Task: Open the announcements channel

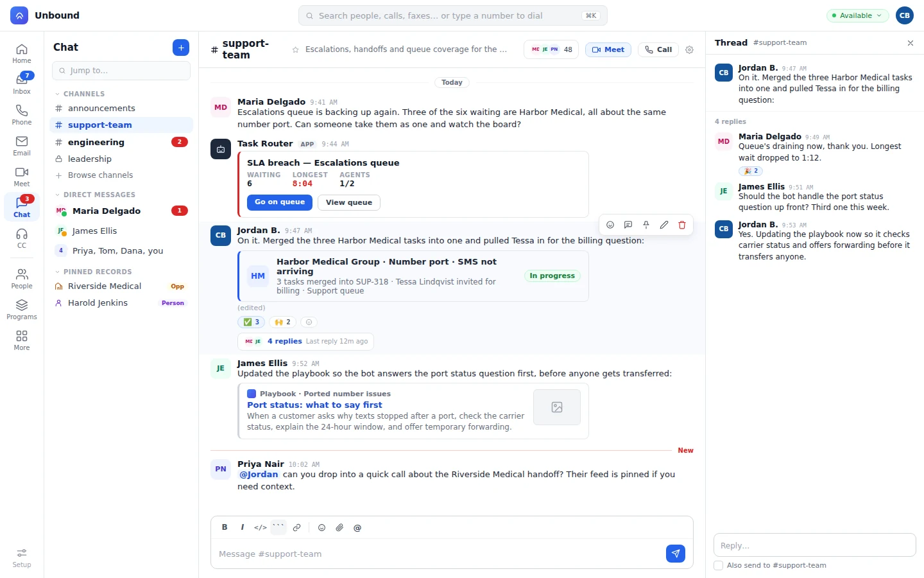Action: click(121, 109)
